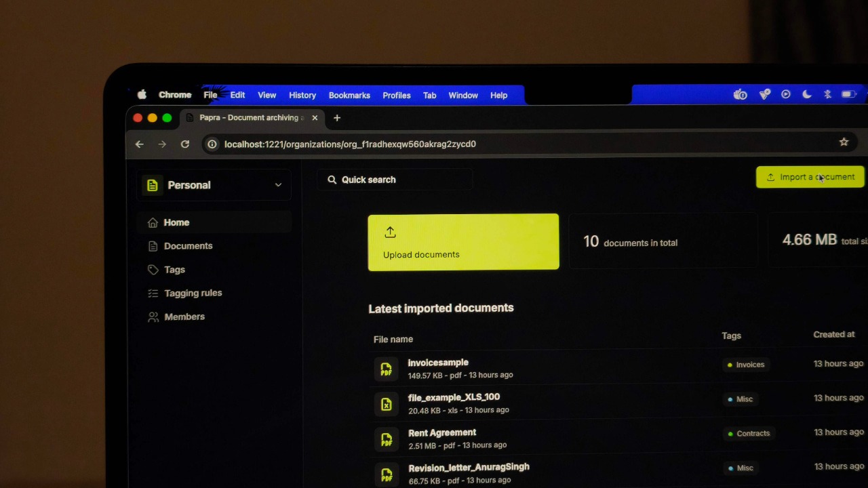Select the Home icon in the sidebar

[153, 222]
